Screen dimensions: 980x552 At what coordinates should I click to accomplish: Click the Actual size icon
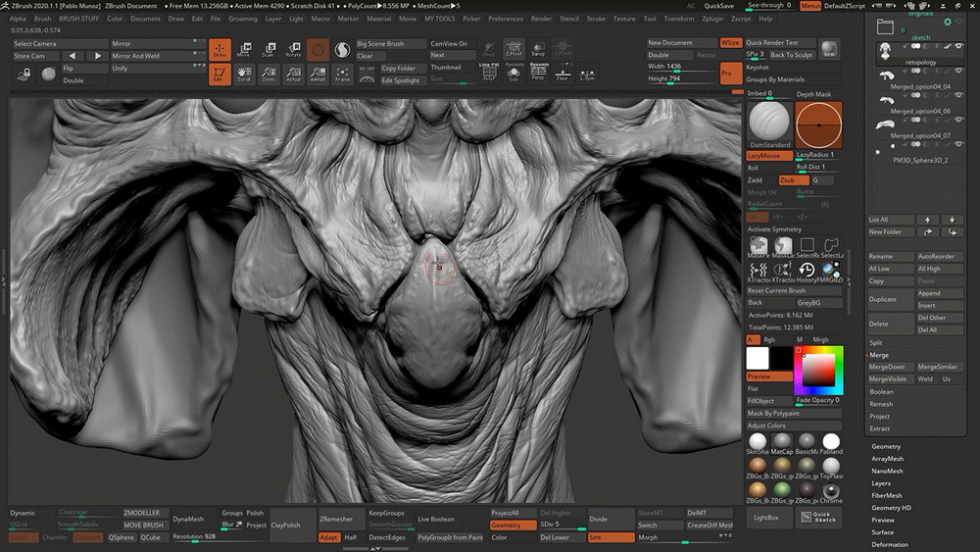pos(293,74)
